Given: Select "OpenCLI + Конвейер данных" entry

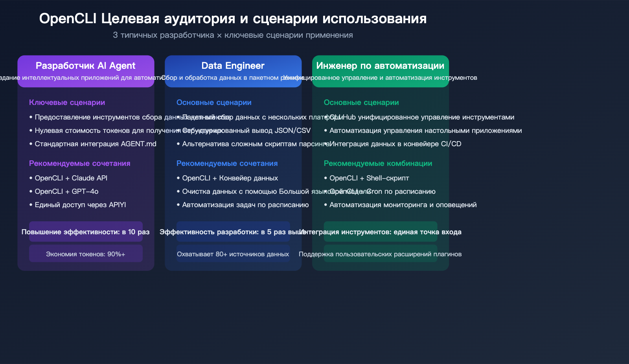Looking at the screenshot, I should 230,178.
